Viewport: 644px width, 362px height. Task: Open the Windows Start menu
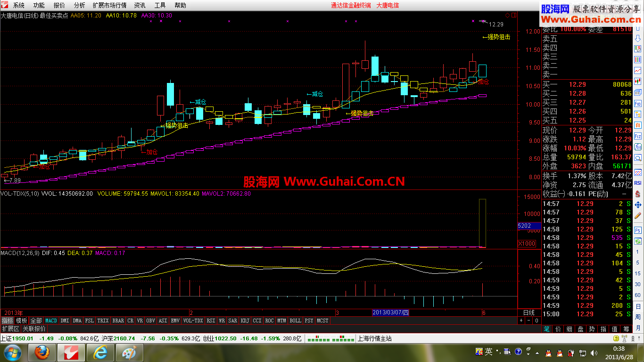click(12, 353)
